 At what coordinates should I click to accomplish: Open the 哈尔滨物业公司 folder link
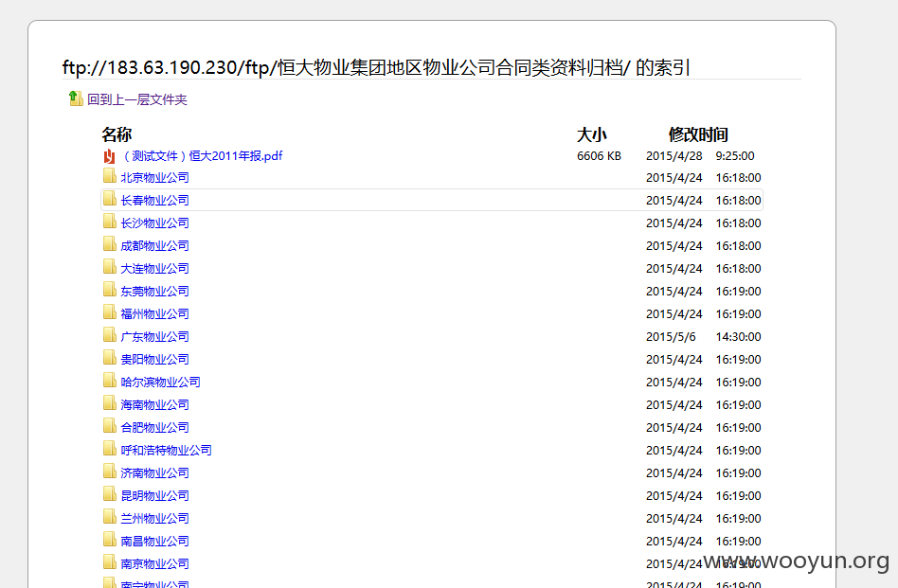point(160,382)
